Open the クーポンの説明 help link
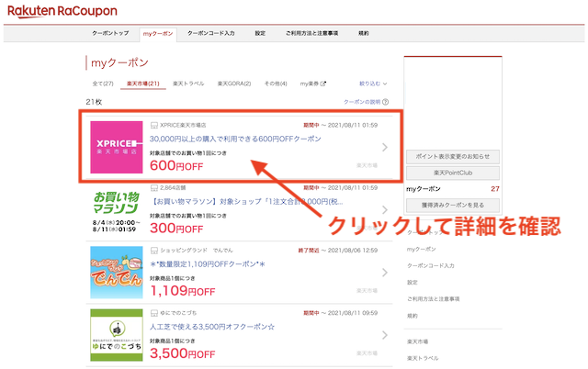588x369 pixels. click(x=366, y=102)
